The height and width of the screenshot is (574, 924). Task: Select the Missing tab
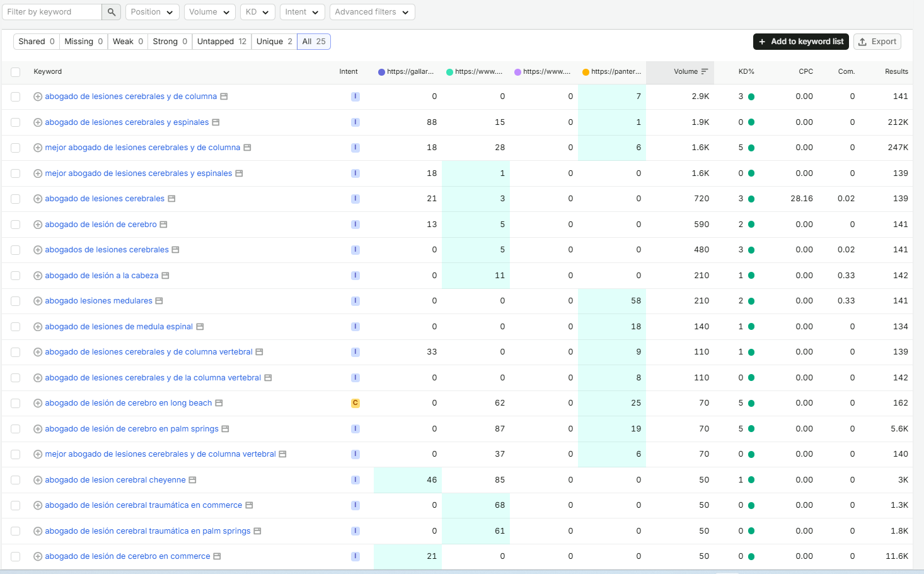[84, 42]
